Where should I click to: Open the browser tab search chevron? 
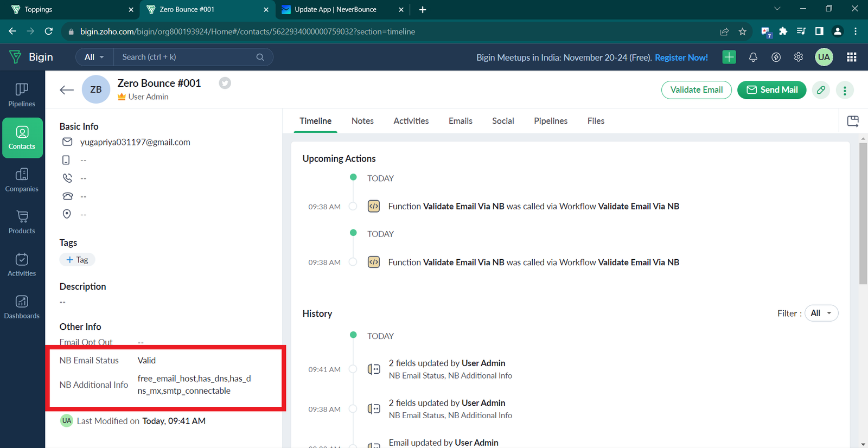[x=777, y=9]
